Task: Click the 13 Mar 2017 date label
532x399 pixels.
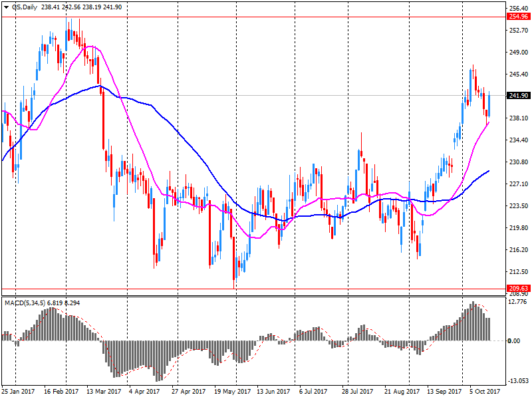Action: [x=104, y=391]
